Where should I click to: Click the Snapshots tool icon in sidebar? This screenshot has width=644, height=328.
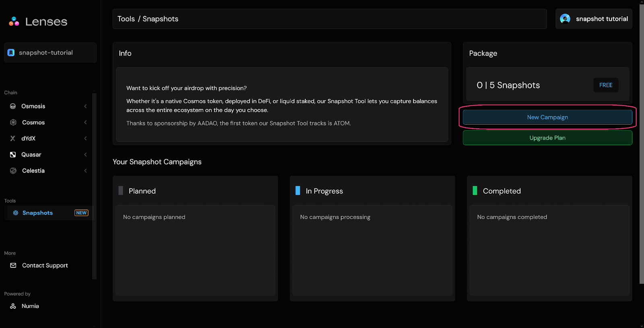click(x=16, y=213)
